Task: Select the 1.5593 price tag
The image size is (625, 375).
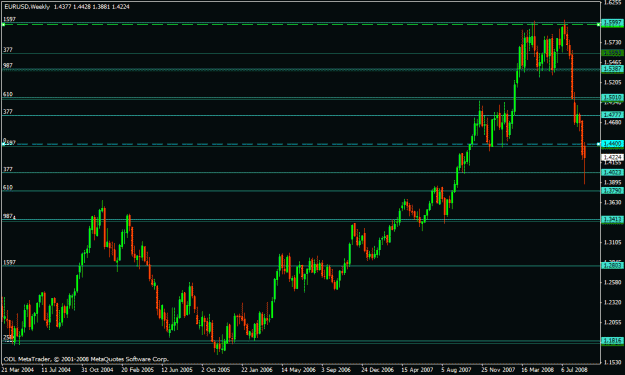Action: pyautogui.click(x=612, y=53)
